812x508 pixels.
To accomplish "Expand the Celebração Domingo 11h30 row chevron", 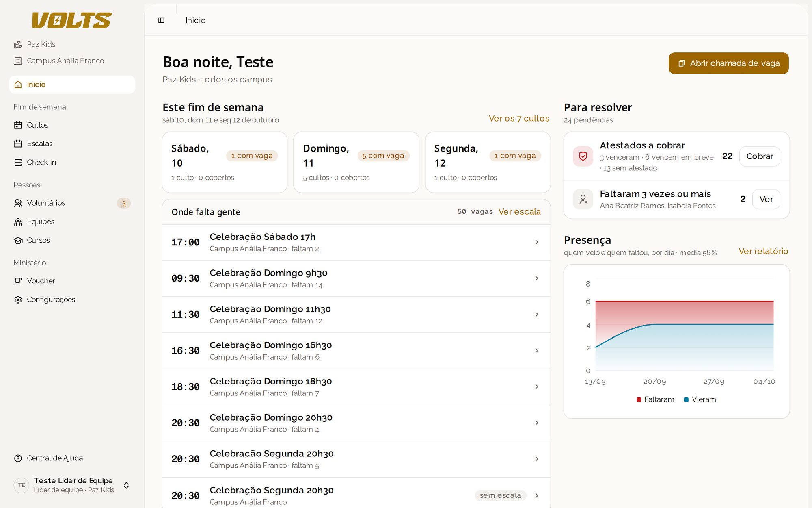I will (537, 315).
